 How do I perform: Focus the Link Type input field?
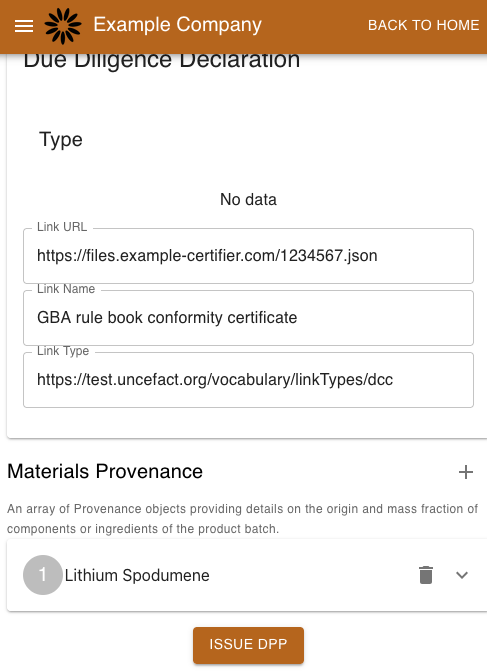248,380
